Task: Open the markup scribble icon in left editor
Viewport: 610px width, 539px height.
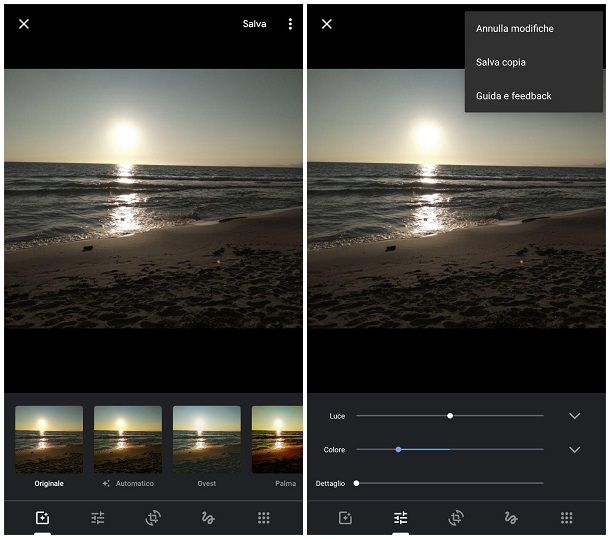Action: [208, 518]
